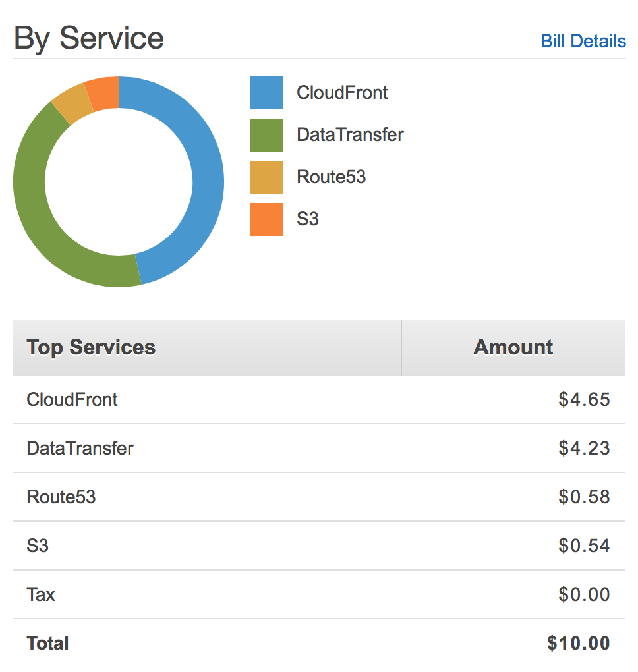
Task: Click the Route53 yellow legend square
Action: coord(266,177)
